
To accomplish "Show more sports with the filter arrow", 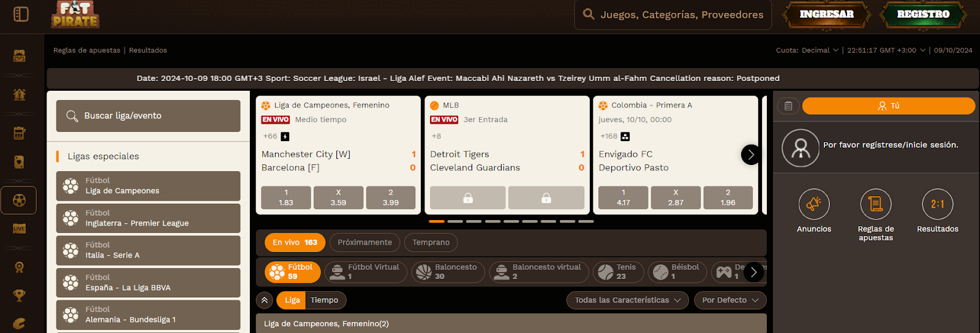I will [x=753, y=272].
